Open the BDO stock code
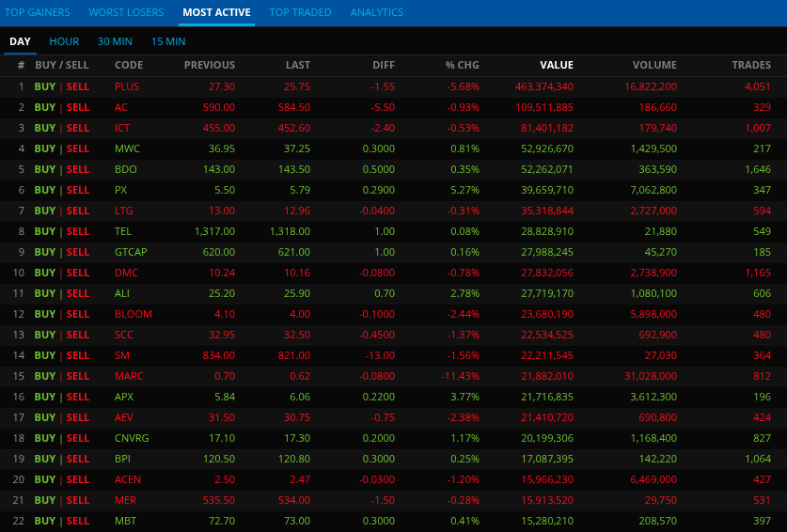 coord(125,169)
